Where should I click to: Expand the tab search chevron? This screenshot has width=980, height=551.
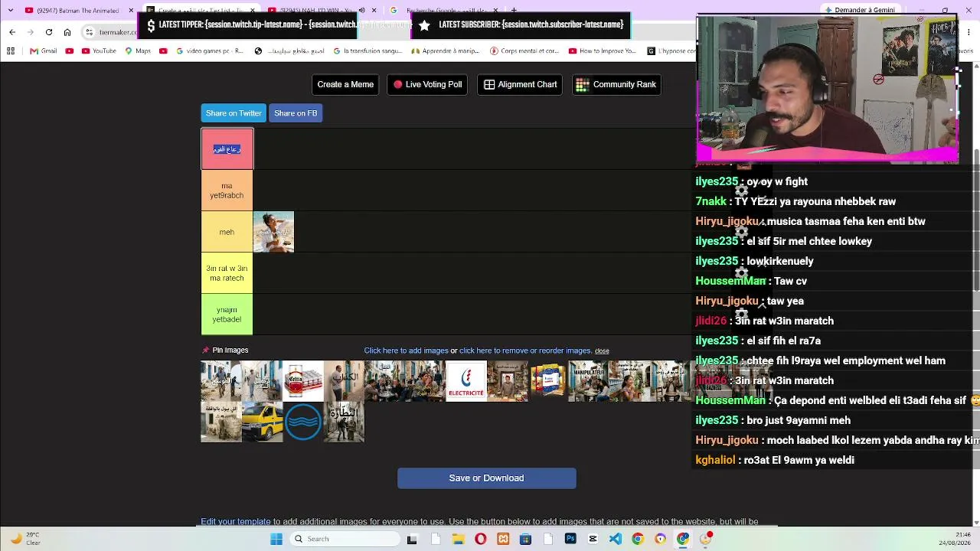11,11
